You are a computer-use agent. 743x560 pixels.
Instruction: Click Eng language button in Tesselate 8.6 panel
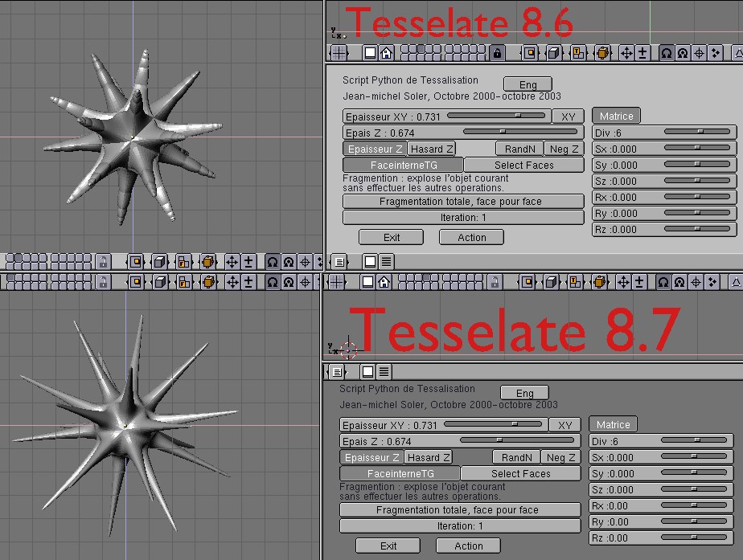coord(527,84)
